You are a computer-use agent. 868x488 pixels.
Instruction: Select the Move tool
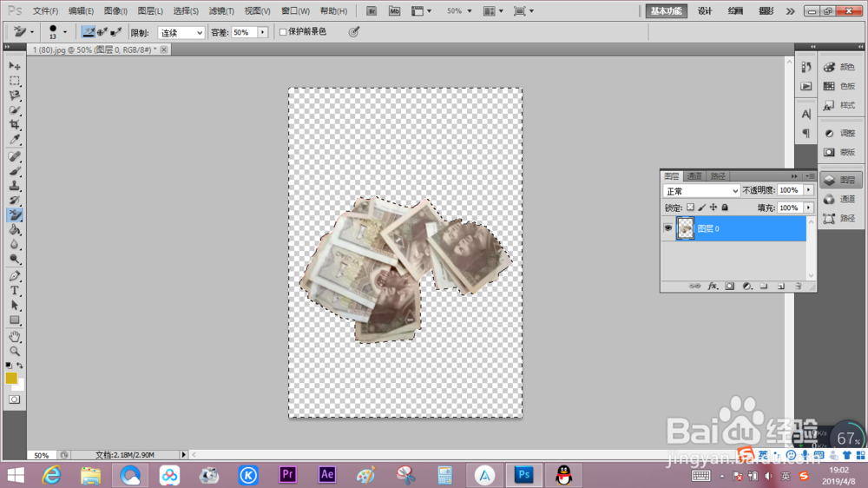tap(15, 66)
